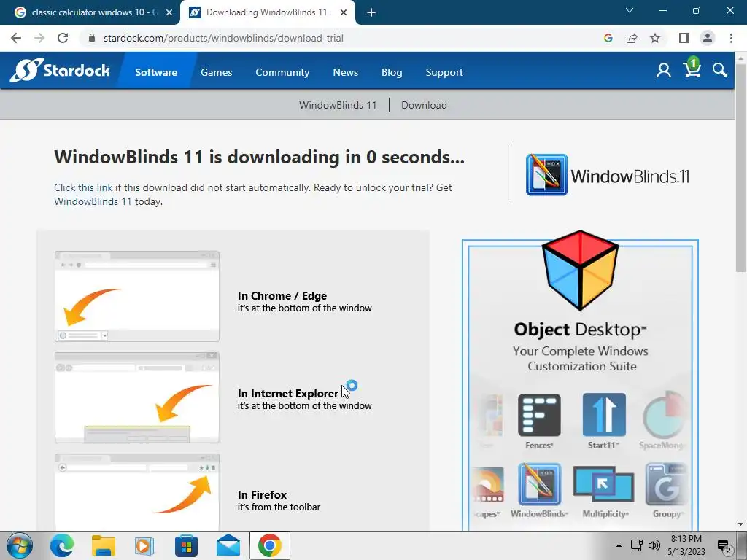Click the site lock icon
This screenshot has width=747, height=560.
tap(92, 38)
